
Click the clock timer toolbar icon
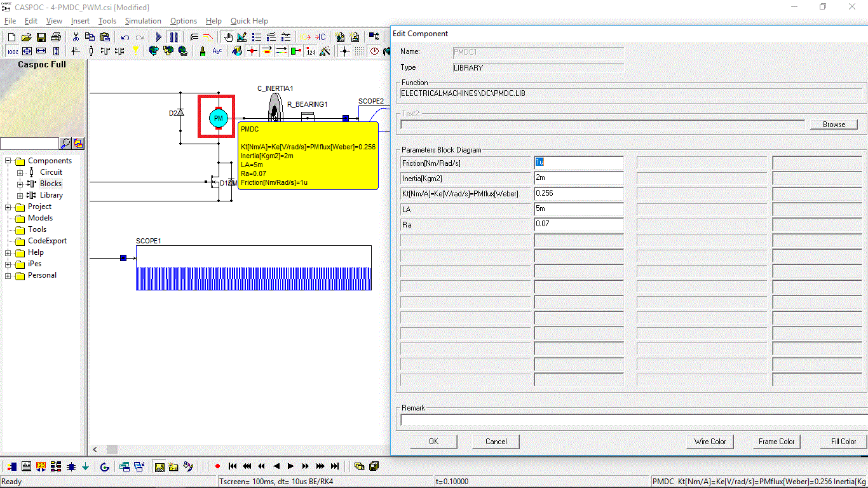(x=375, y=51)
